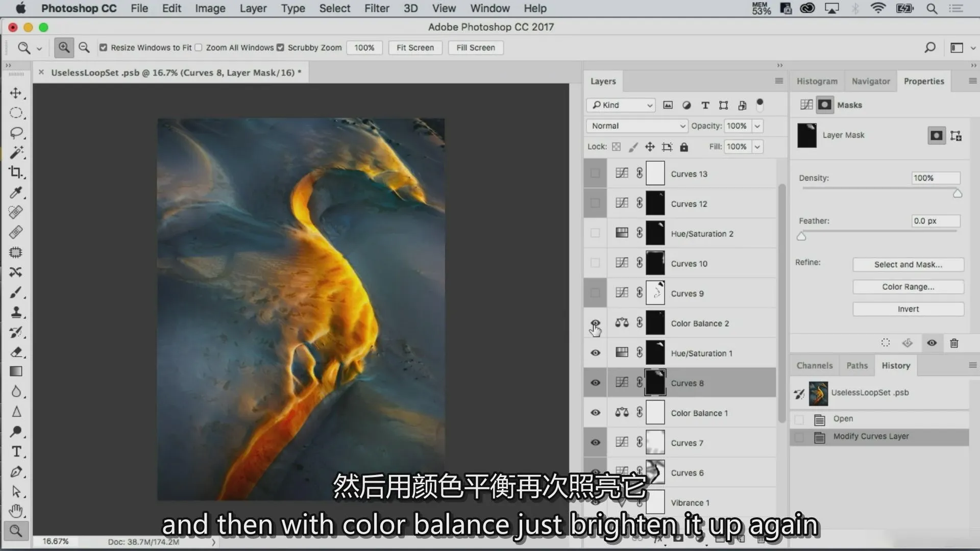Screen dimensions: 980x551
Task: Expand the Opacity value dropdown arrow
Action: pos(757,126)
